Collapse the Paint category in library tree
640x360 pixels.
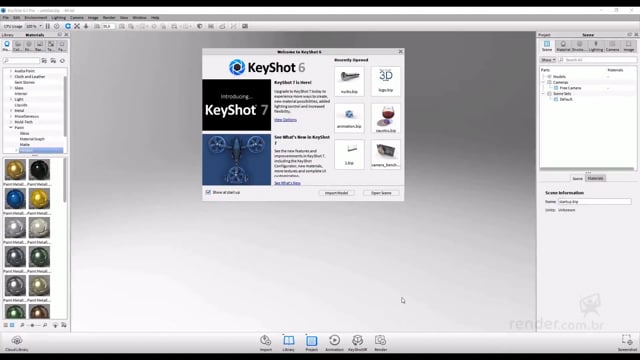click(11, 128)
